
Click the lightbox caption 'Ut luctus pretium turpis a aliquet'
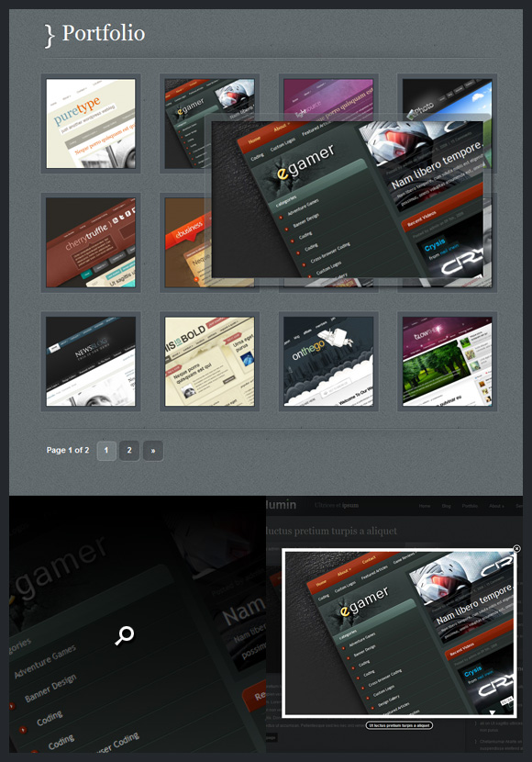coord(399,725)
